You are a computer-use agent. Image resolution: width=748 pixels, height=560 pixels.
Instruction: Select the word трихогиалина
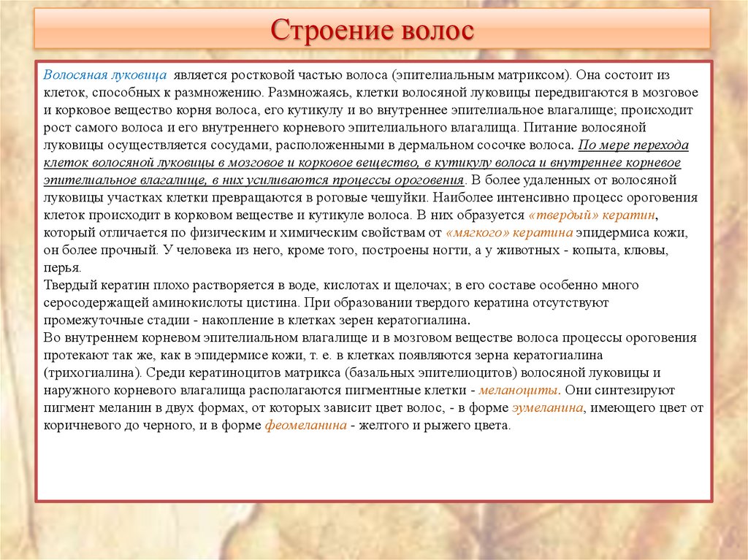pyautogui.click(x=84, y=372)
